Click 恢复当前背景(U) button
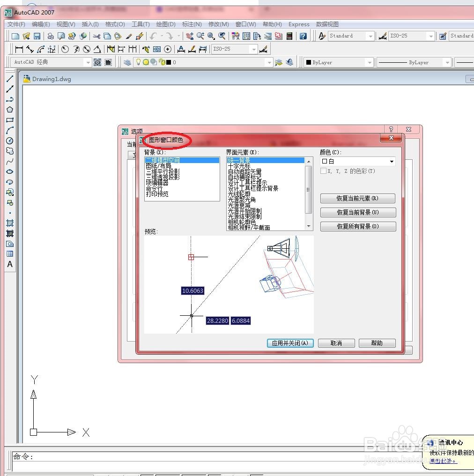Viewport: 474px width, 476px height. [358, 213]
